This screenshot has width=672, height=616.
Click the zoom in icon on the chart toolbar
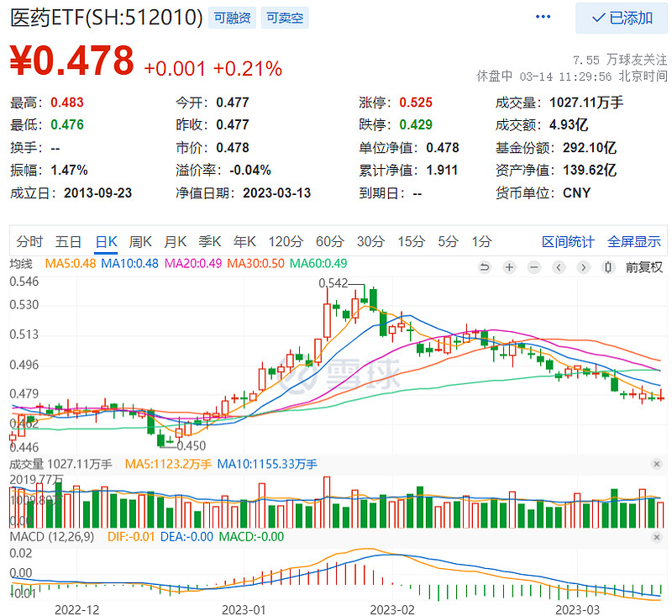[x=508, y=267]
